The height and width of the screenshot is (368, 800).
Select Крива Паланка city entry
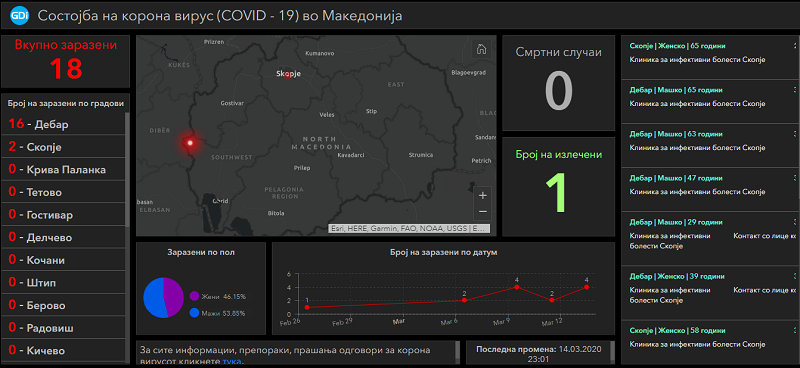(63, 169)
